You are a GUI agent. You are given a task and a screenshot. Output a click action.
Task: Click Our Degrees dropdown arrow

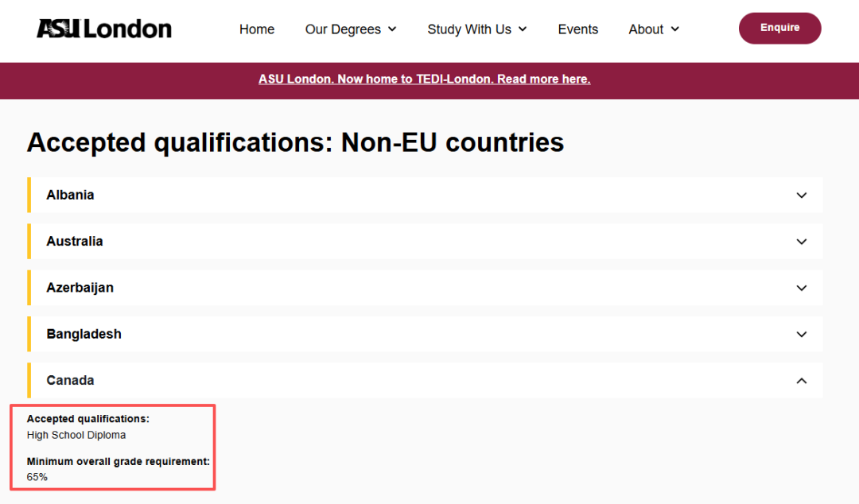[392, 29]
